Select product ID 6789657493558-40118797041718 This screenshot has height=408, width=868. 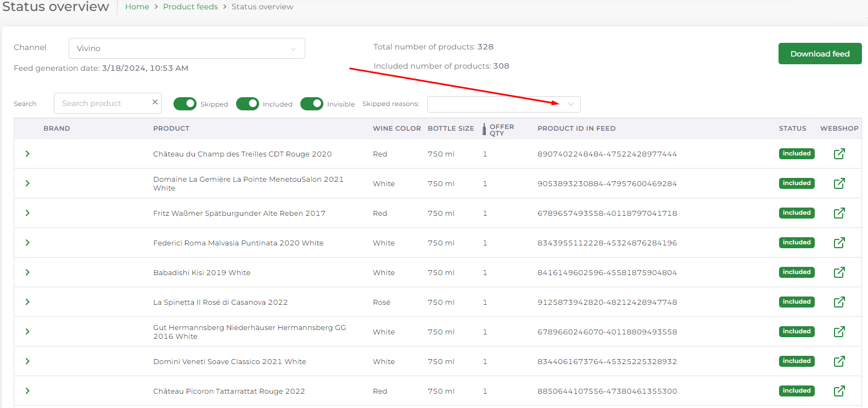tap(607, 214)
